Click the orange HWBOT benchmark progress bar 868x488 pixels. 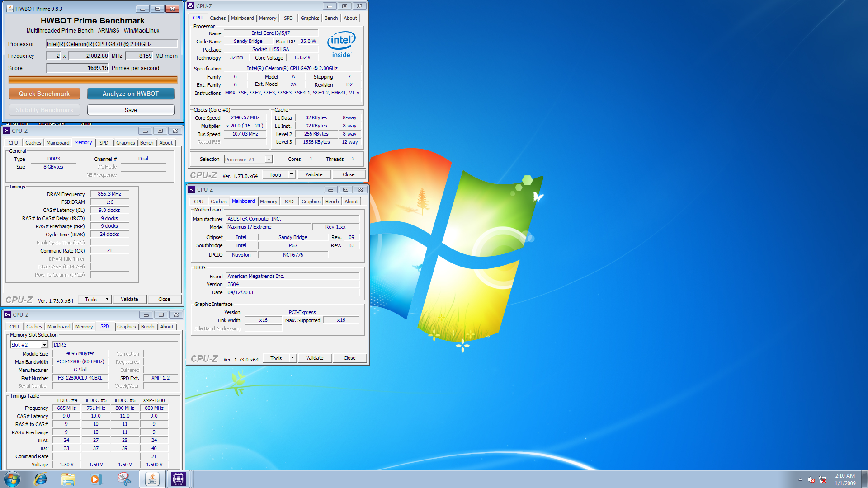click(93, 80)
